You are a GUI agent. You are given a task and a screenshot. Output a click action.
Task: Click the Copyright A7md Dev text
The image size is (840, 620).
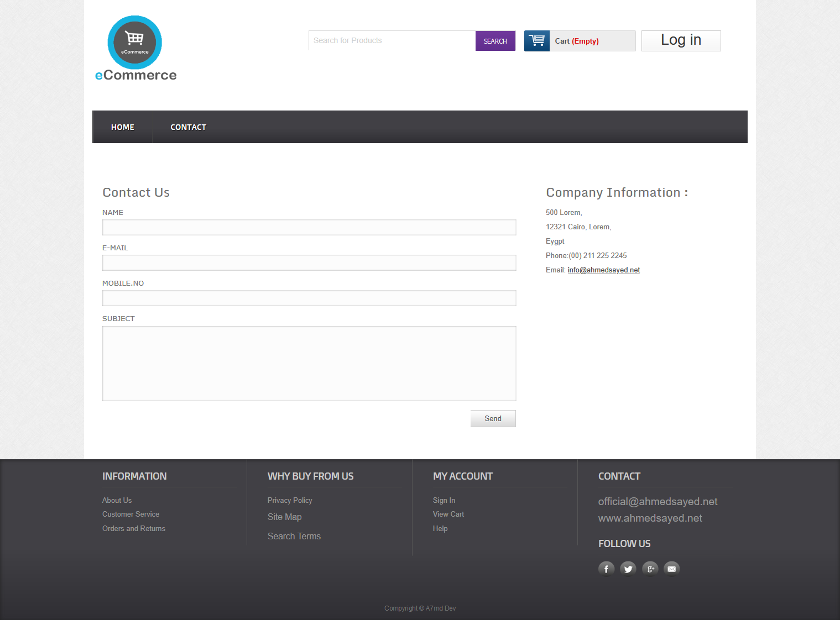[x=420, y=608]
